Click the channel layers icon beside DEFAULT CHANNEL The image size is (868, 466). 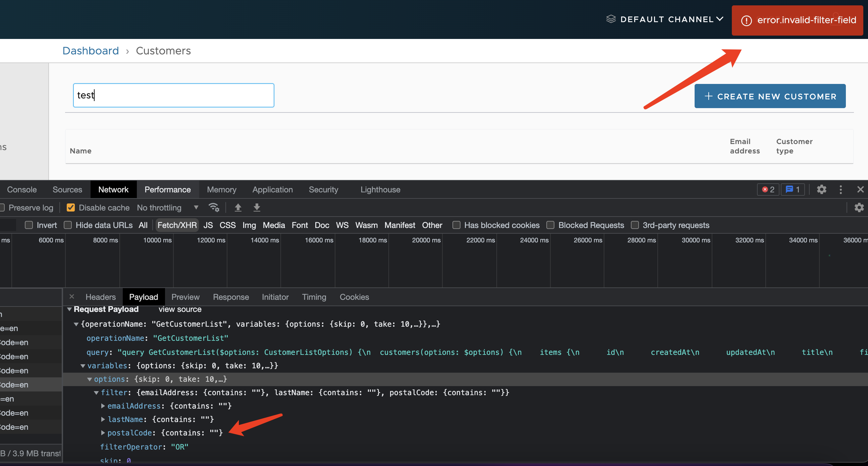coord(611,19)
